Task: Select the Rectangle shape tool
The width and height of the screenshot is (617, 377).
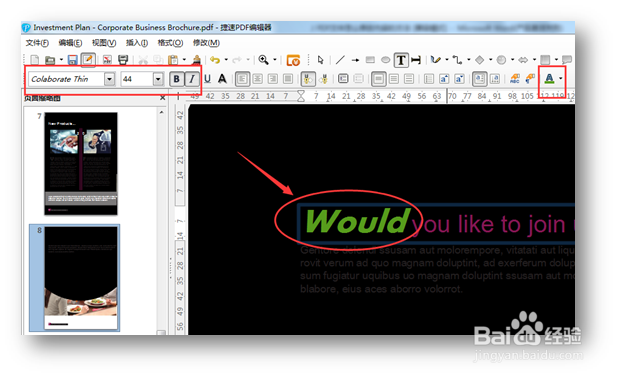Action: point(370,60)
